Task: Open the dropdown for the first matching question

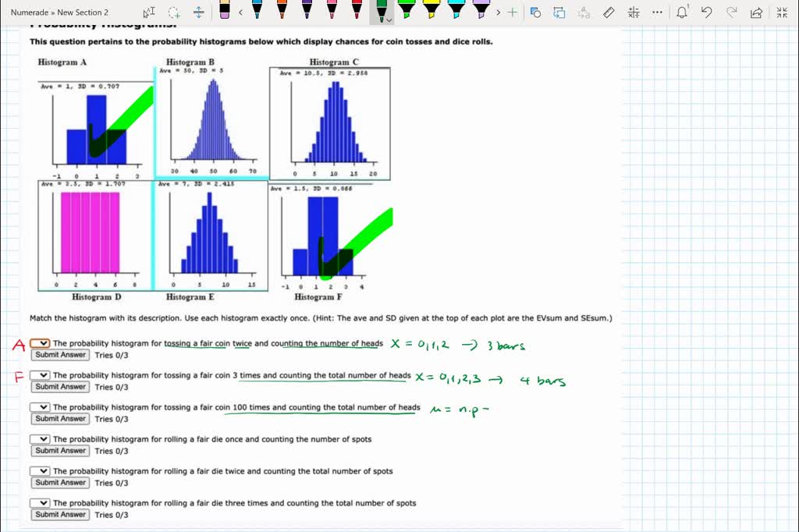Action: (x=40, y=342)
